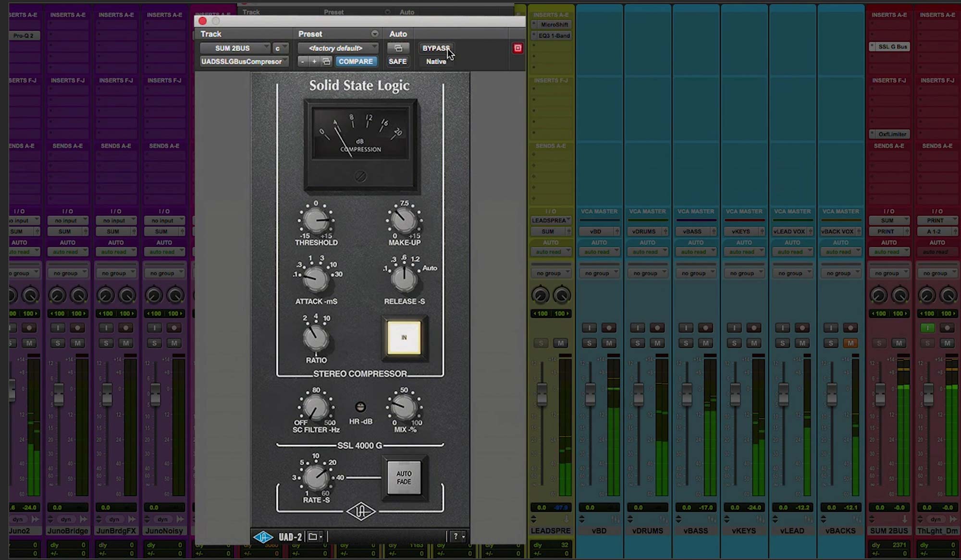
Task: Click the THRESHOLD knob
Action: [x=316, y=221]
